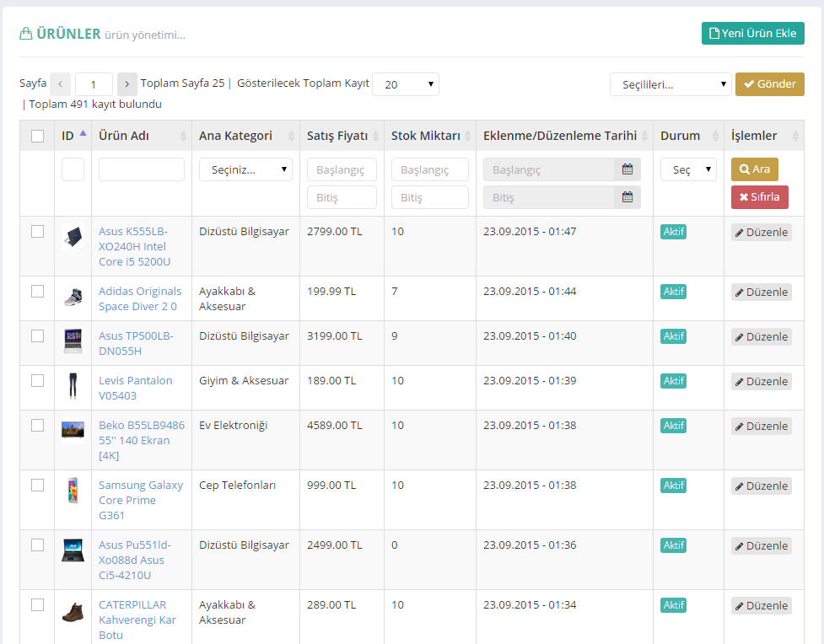Click the Beko TV product thumbnail
The image size is (824, 644).
click(73, 429)
